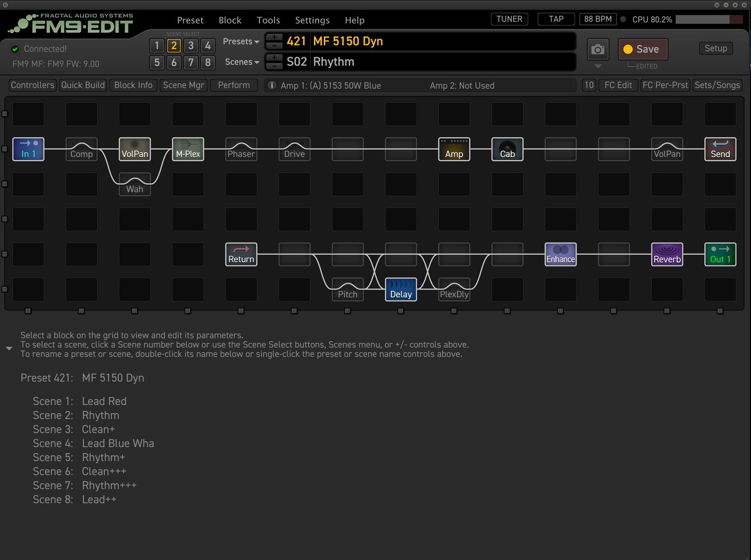This screenshot has height=560, width=751.
Task: Click the Amp info icon
Action: tap(272, 85)
